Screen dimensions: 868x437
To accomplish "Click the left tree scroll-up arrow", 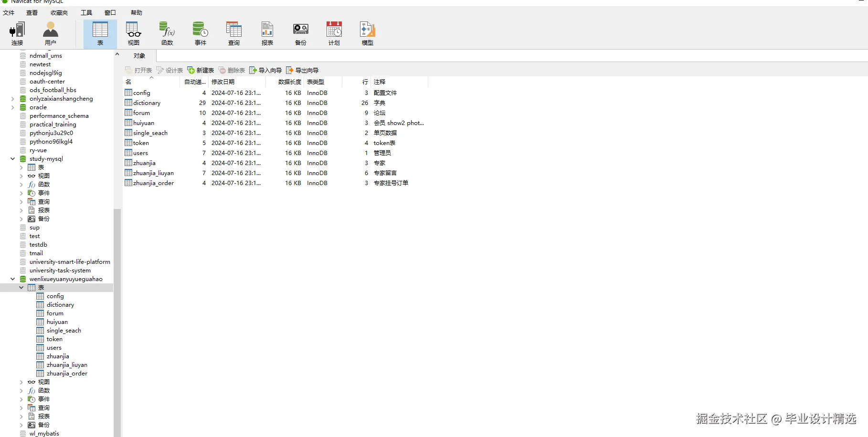I will (x=117, y=54).
